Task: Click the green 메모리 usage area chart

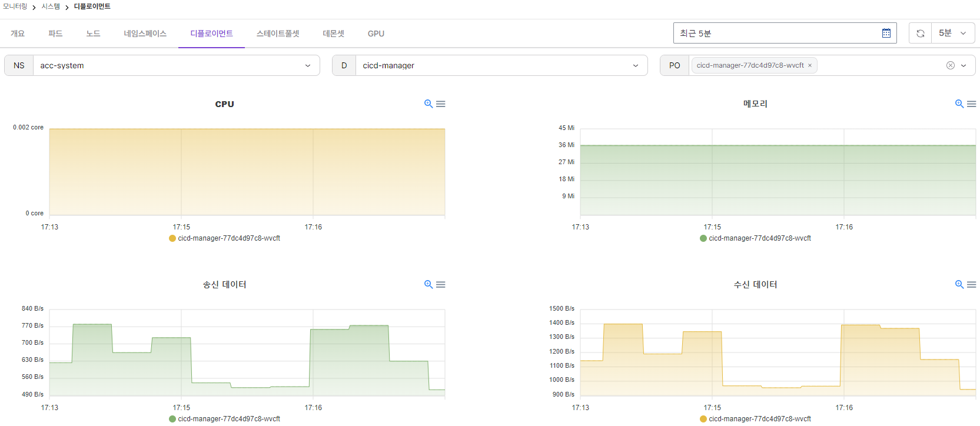Action: 778,181
